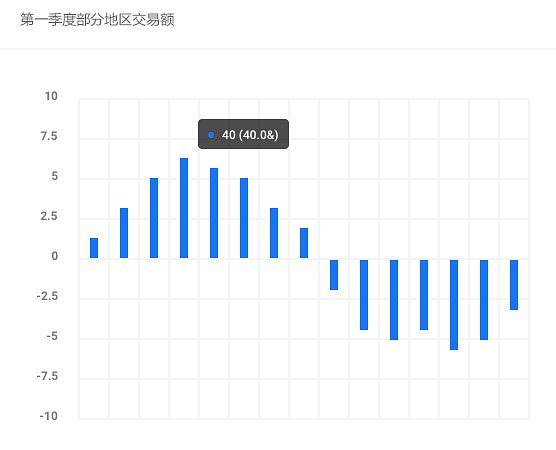This screenshot has width=556, height=450.
Task: Select the fourth negative bar
Action: click(x=424, y=295)
